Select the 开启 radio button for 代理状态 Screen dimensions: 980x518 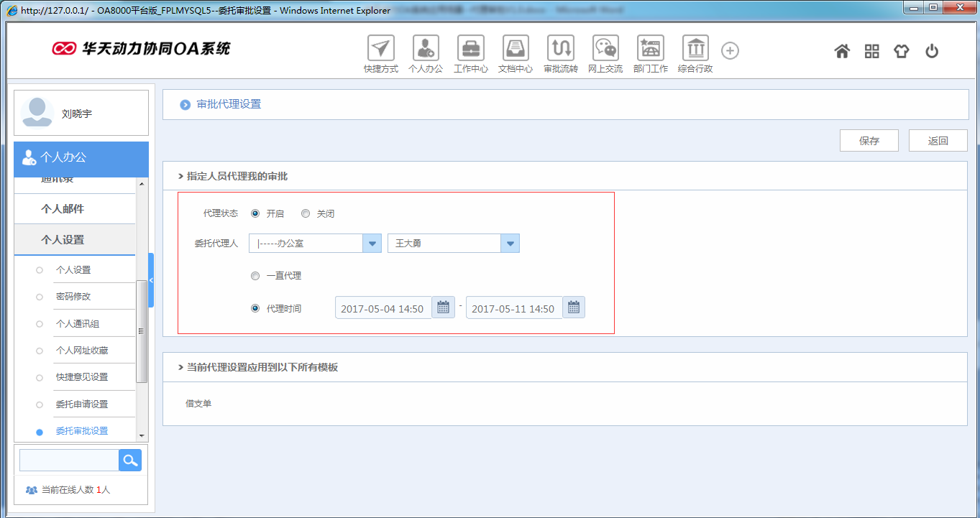255,213
